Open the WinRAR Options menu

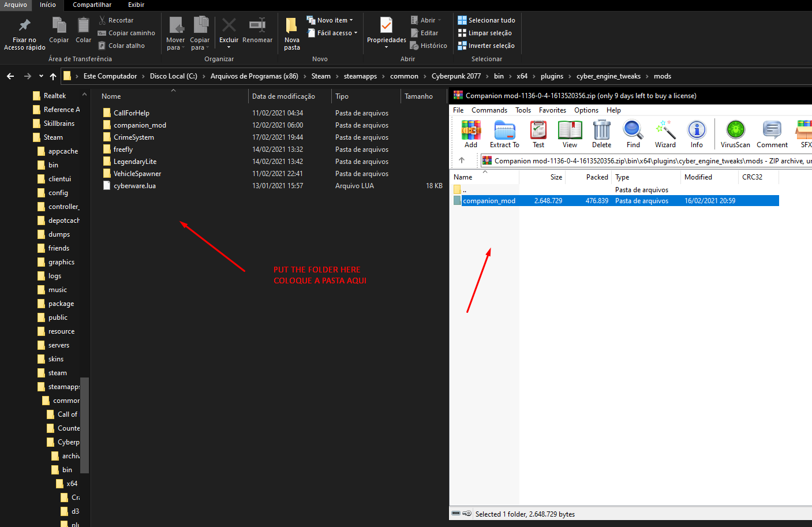coord(586,110)
